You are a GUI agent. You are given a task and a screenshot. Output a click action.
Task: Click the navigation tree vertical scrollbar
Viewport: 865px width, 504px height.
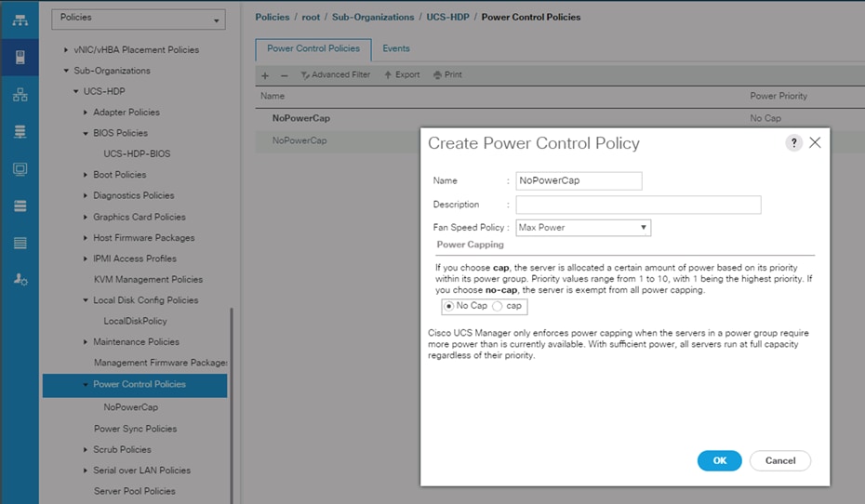coord(232,405)
